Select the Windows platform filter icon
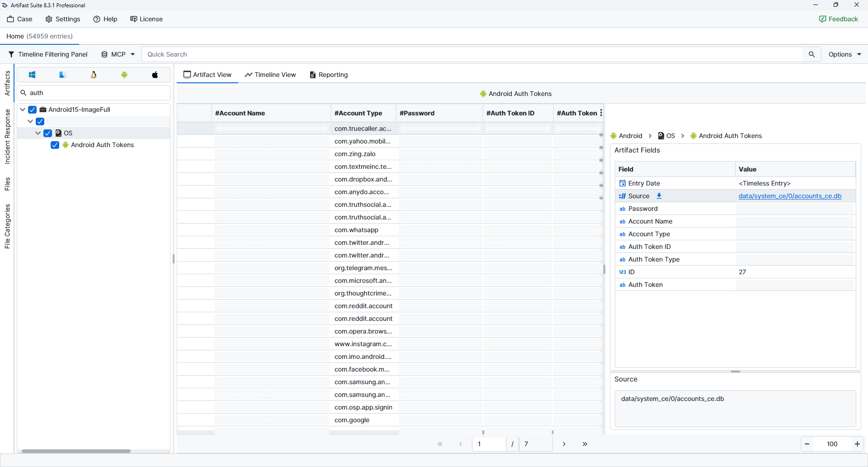The height and width of the screenshot is (467, 868). click(32, 75)
